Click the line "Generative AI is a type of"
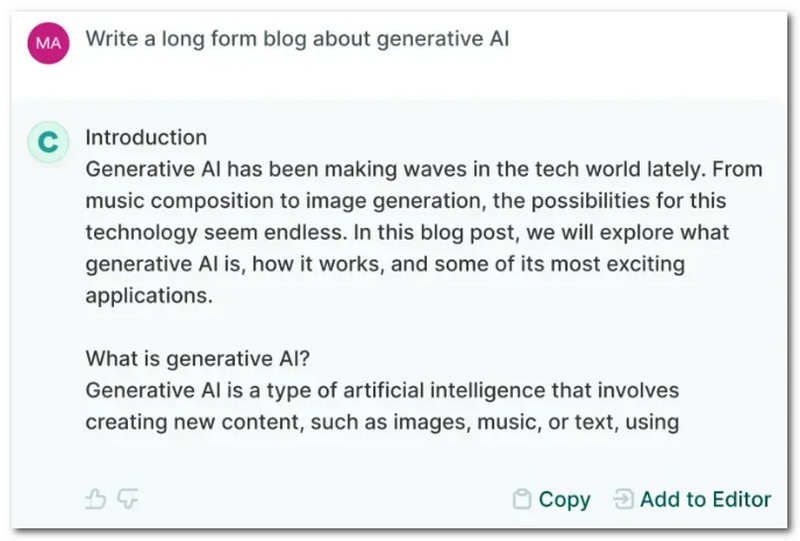Screen dimensions: 800x541 (x=382, y=389)
